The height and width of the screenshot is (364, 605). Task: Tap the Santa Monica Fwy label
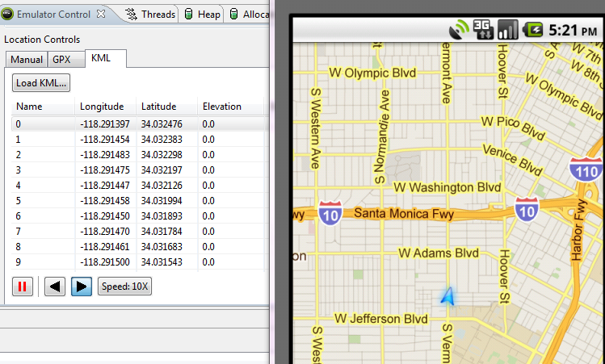(404, 213)
